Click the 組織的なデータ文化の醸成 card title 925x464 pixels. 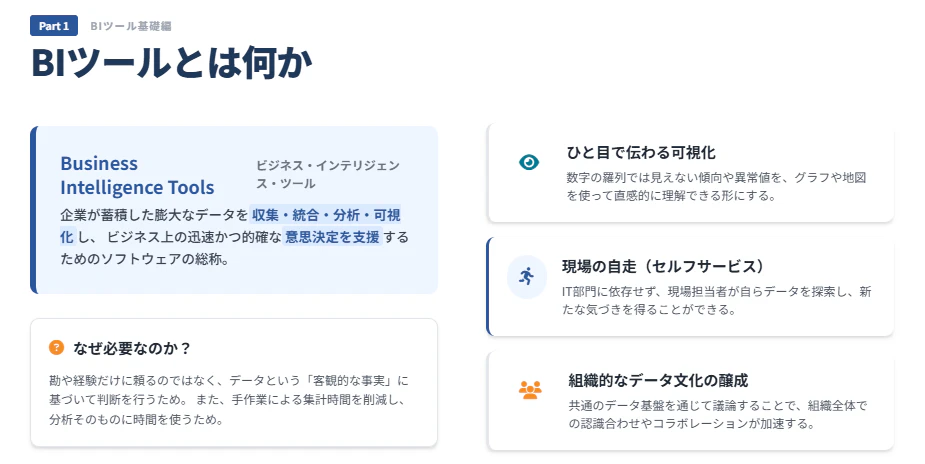pyautogui.click(x=658, y=380)
